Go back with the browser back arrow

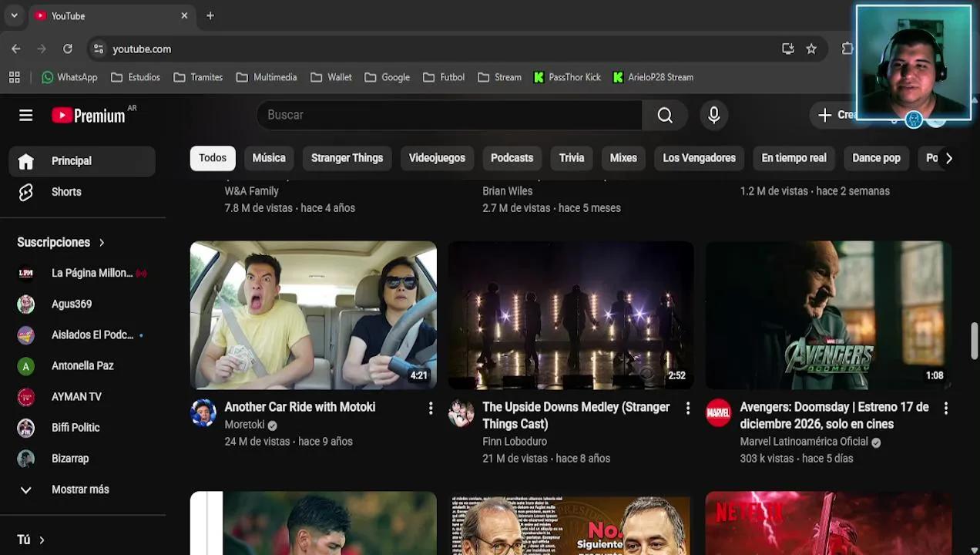pyautogui.click(x=16, y=49)
